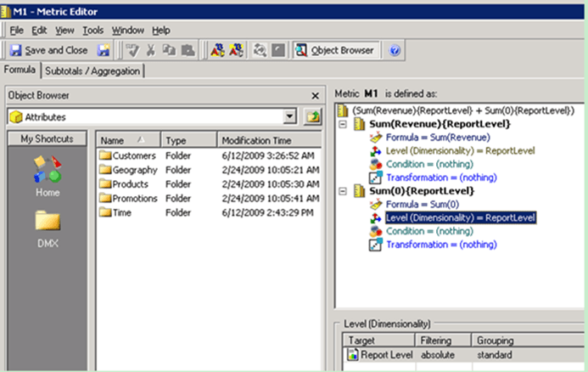The height and width of the screenshot is (372, 588).
Task: Collapse the Sum(Revenue){ReportLevel} node
Action: click(x=343, y=124)
